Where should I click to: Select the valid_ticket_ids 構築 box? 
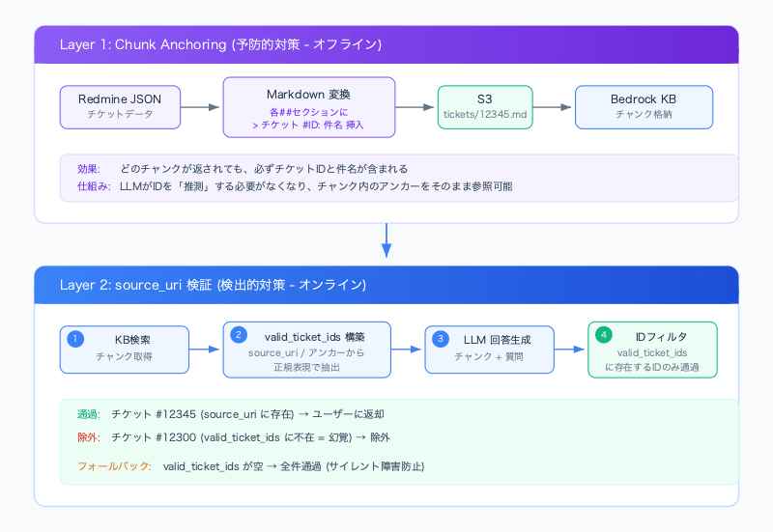tap(307, 350)
